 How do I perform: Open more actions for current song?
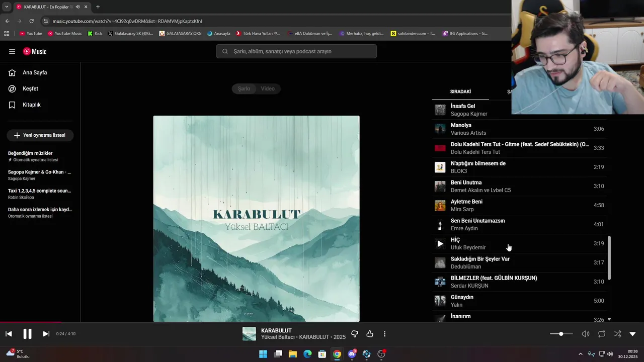[384, 334]
